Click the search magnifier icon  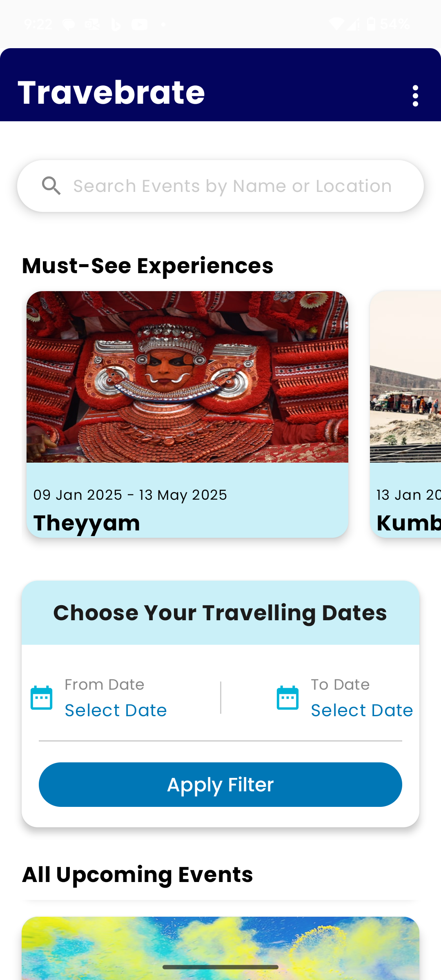51,186
